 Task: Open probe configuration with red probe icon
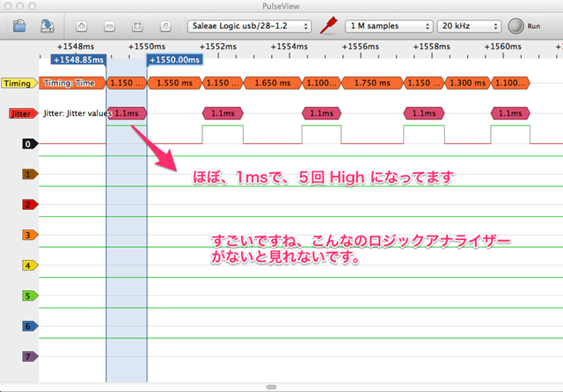[330, 26]
